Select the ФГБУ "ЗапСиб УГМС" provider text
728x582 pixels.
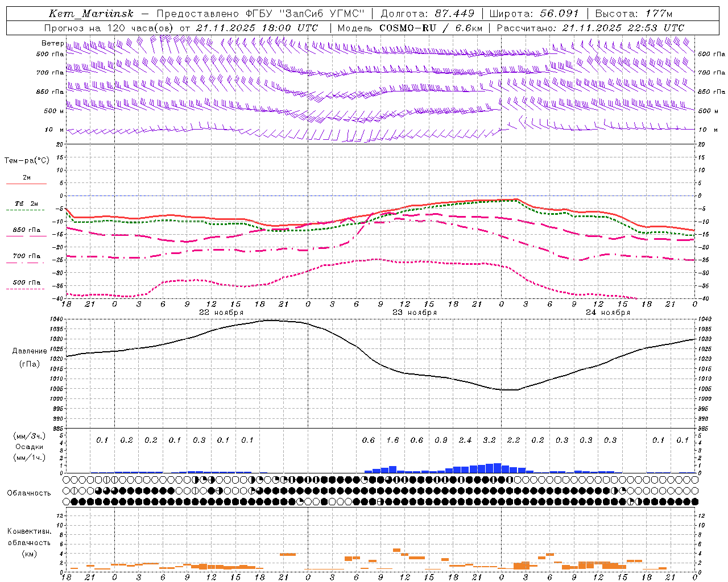305,14
